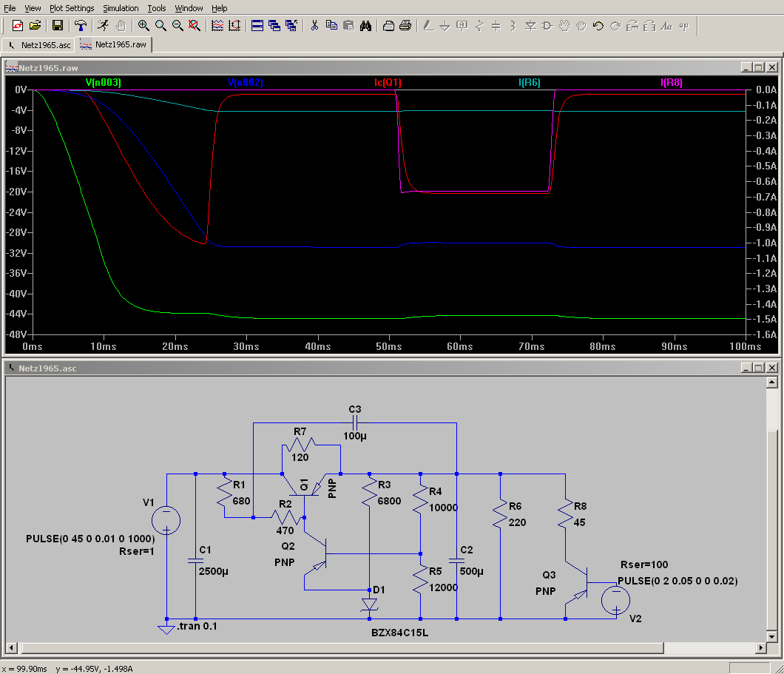This screenshot has width=784, height=674.
Task: Click the Zoom In magnifier icon
Action: click(x=143, y=25)
